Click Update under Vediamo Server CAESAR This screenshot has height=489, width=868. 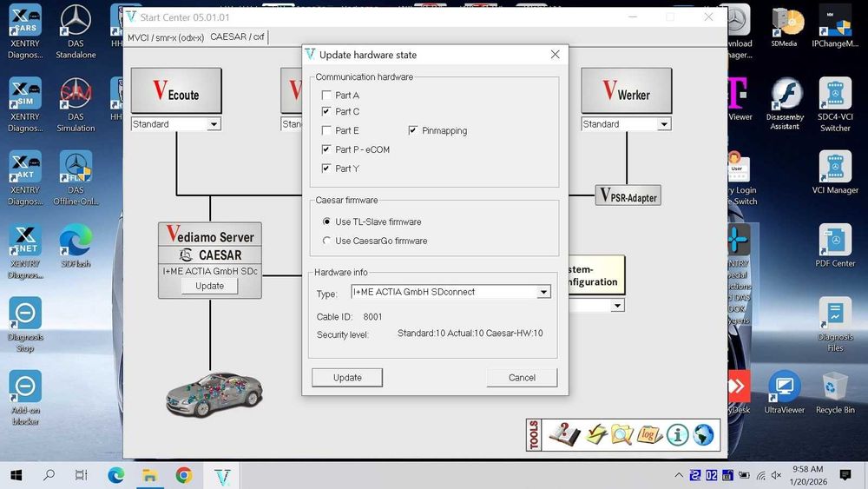click(x=209, y=286)
